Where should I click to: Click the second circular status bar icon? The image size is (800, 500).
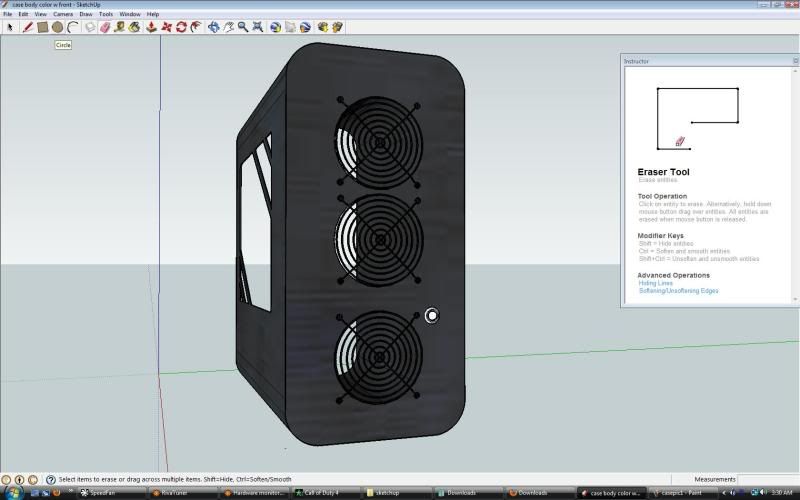(x=19, y=480)
